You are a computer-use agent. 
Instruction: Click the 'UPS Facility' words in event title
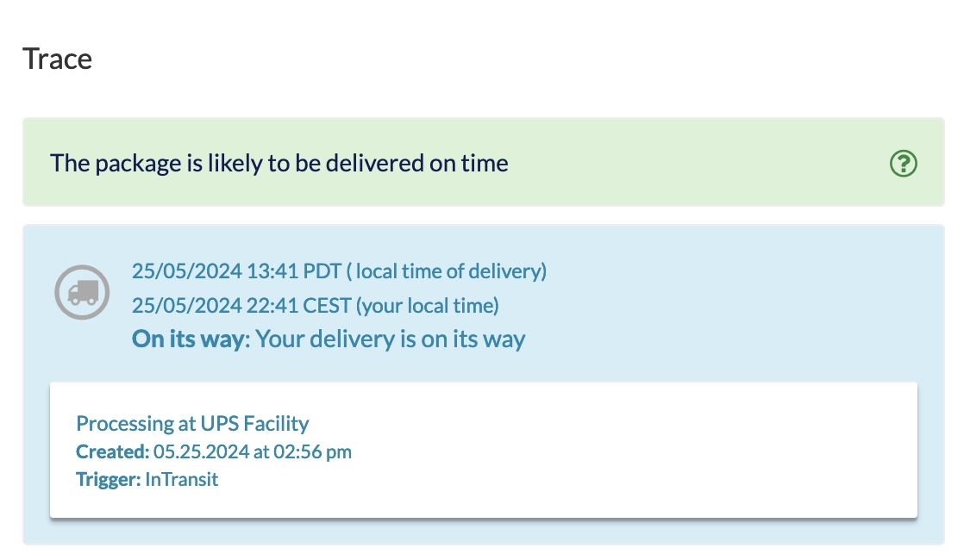tap(254, 423)
